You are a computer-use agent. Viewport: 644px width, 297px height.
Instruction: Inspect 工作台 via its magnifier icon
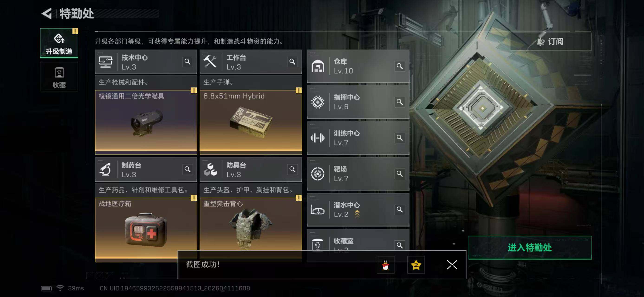coord(292,62)
